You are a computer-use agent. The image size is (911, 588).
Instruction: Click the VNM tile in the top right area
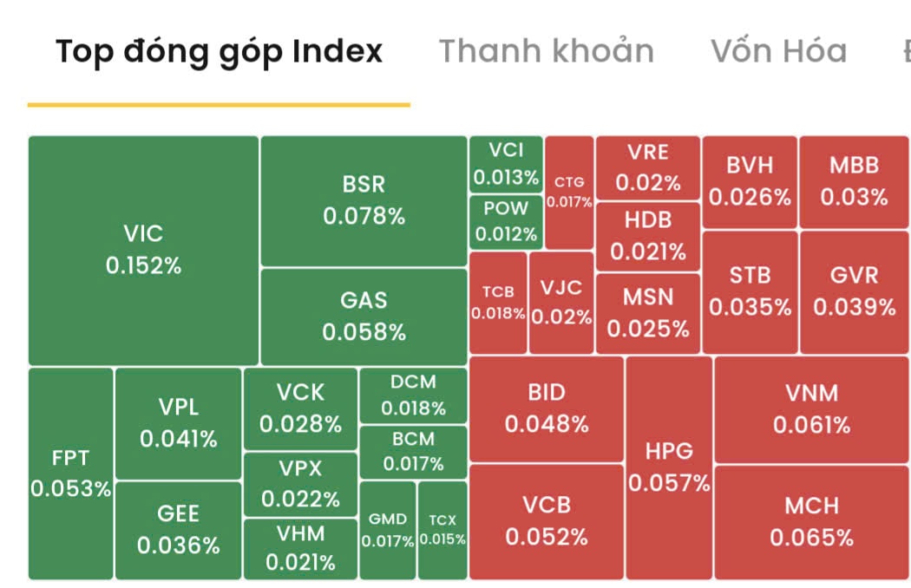pyautogui.click(x=810, y=408)
